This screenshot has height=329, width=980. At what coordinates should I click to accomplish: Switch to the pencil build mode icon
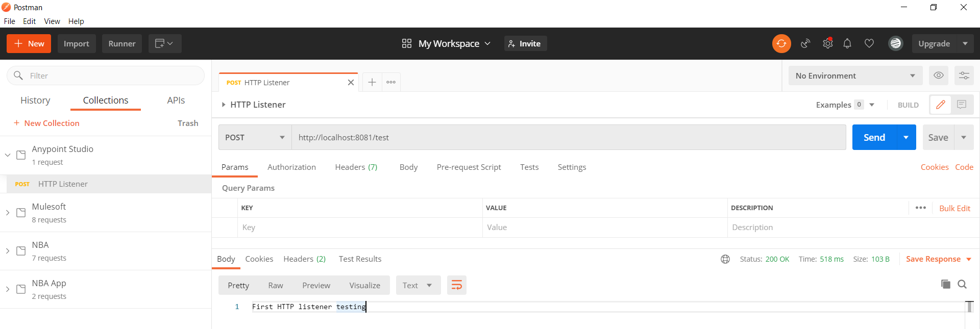coord(940,105)
